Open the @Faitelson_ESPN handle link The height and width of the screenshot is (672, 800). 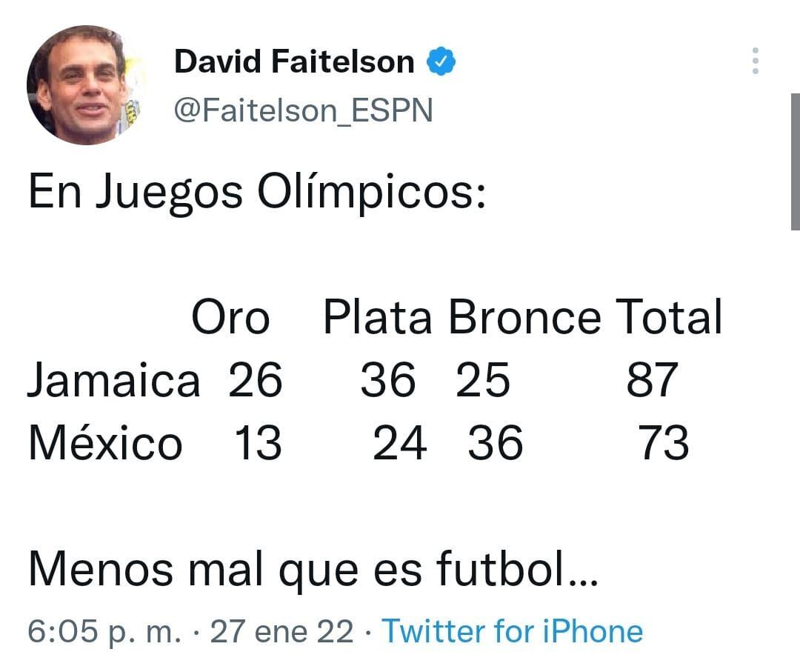pos(303,111)
